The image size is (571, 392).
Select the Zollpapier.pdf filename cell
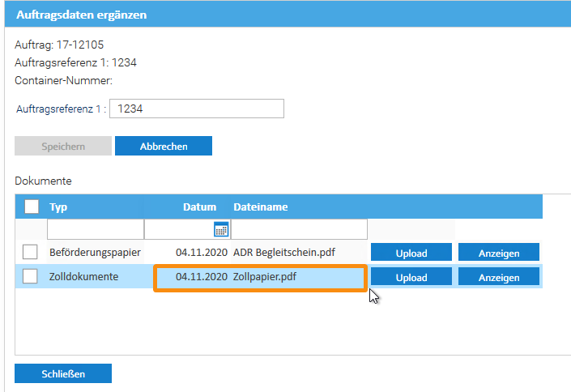[265, 277]
